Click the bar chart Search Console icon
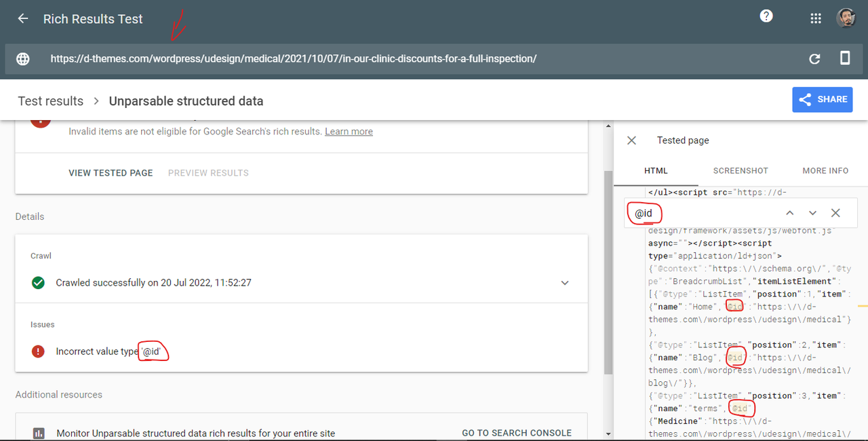 (39, 433)
